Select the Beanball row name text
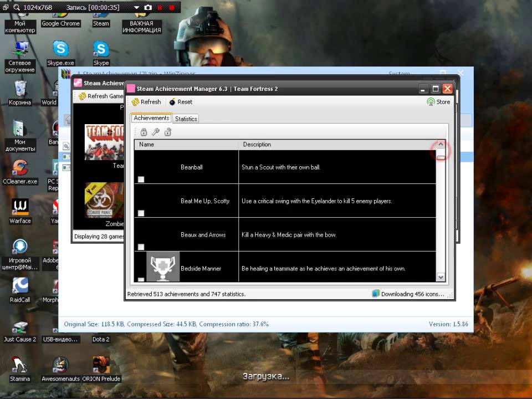 coord(192,167)
